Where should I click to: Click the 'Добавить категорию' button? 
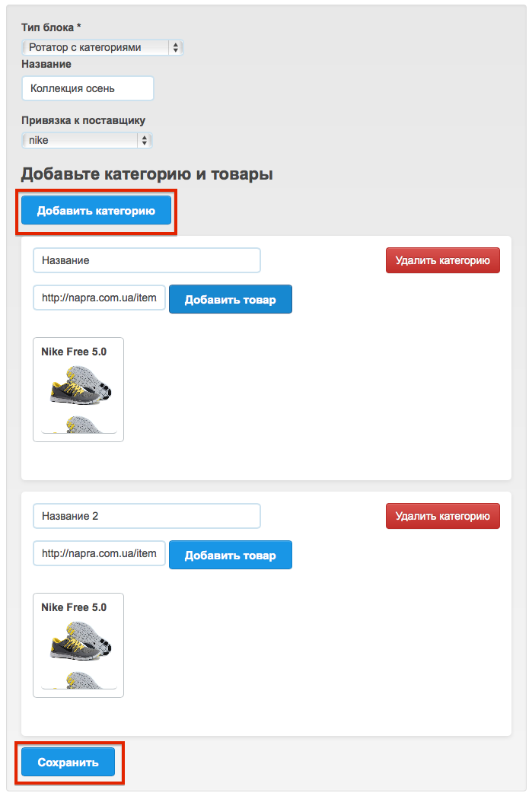click(x=96, y=211)
